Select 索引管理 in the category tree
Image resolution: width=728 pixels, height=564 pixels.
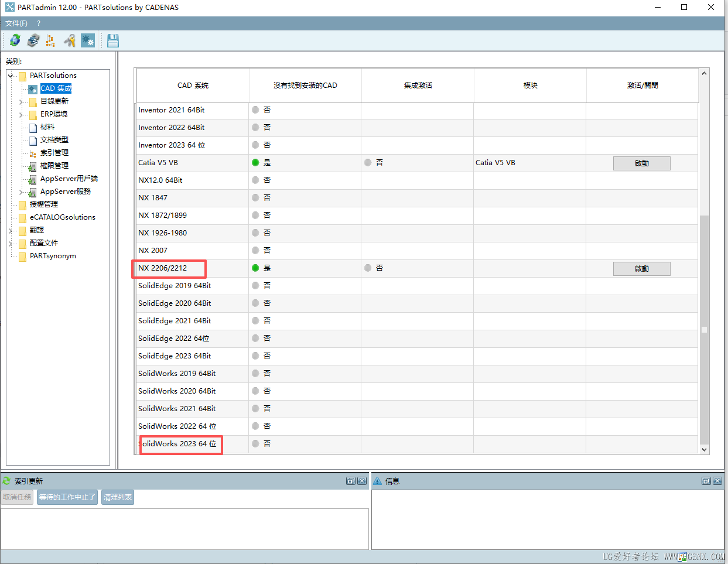(54, 153)
